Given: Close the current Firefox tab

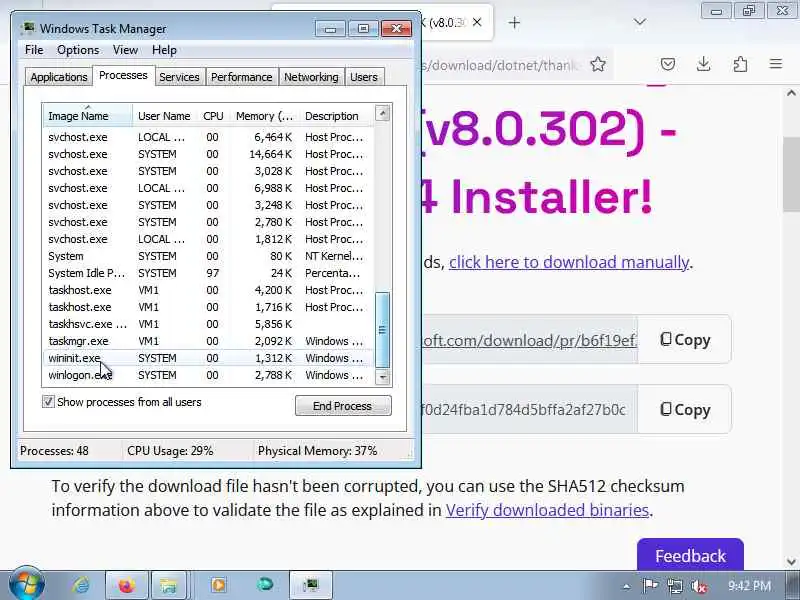Looking at the screenshot, I should pyautogui.click(x=477, y=22).
